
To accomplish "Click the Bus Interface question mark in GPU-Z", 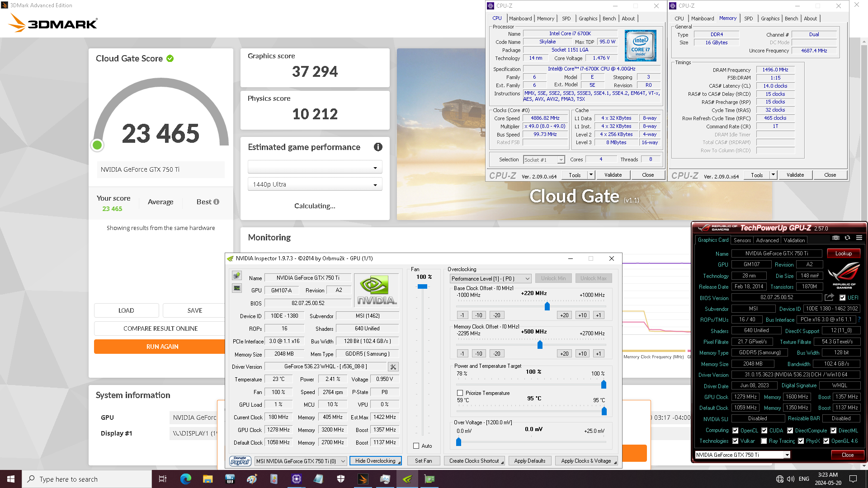I will click(859, 319).
